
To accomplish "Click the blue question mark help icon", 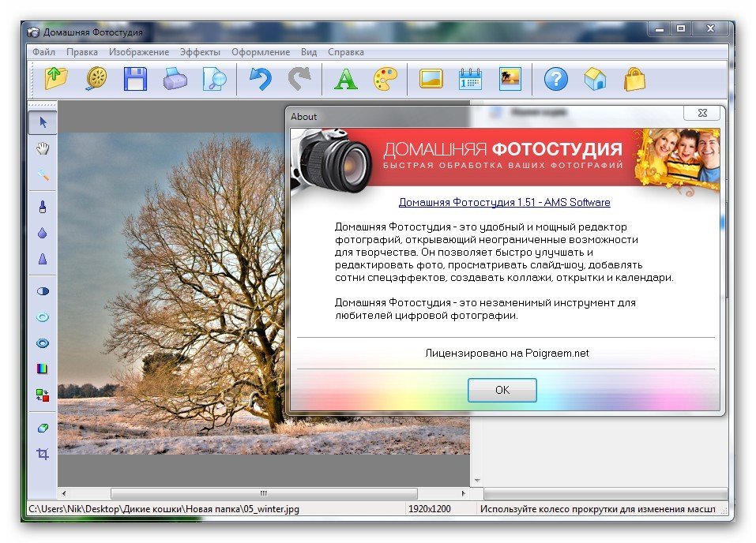I will (x=556, y=79).
